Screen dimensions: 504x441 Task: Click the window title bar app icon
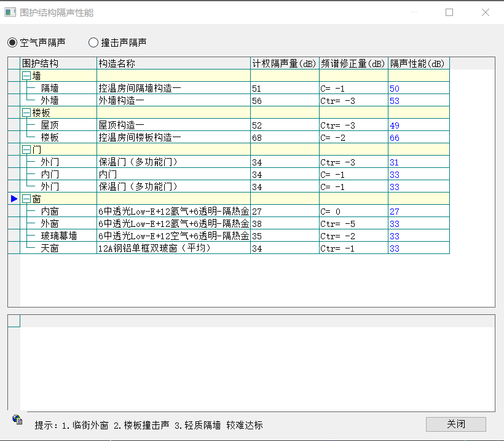click(10, 12)
